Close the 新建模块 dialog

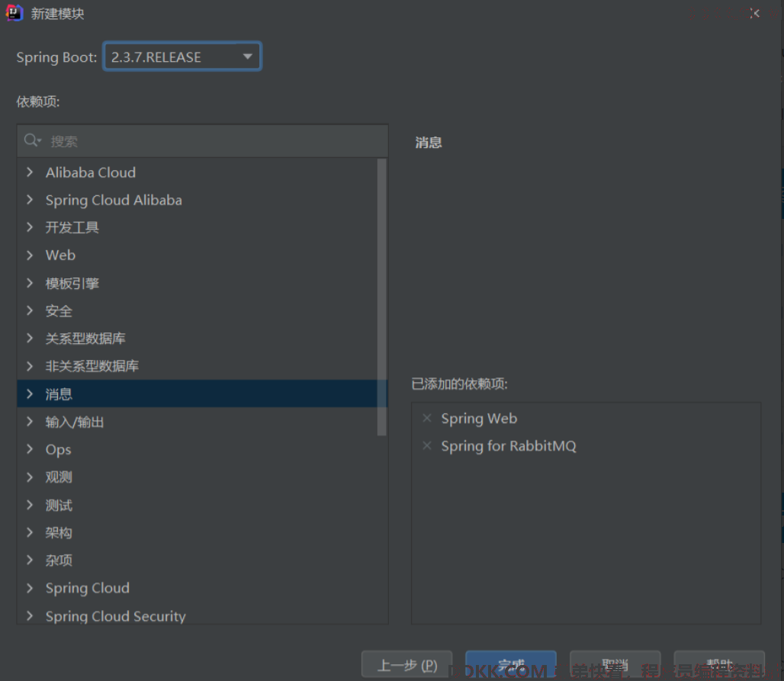(754, 14)
